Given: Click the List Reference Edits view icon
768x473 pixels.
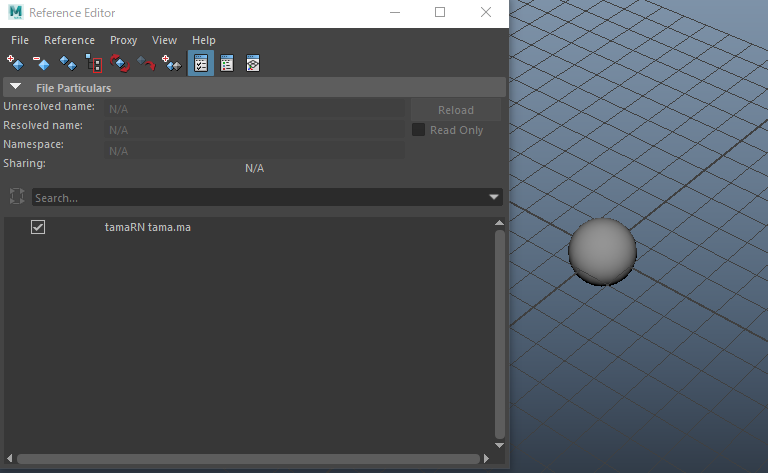Looking at the screenshot, I should (227, 63).
